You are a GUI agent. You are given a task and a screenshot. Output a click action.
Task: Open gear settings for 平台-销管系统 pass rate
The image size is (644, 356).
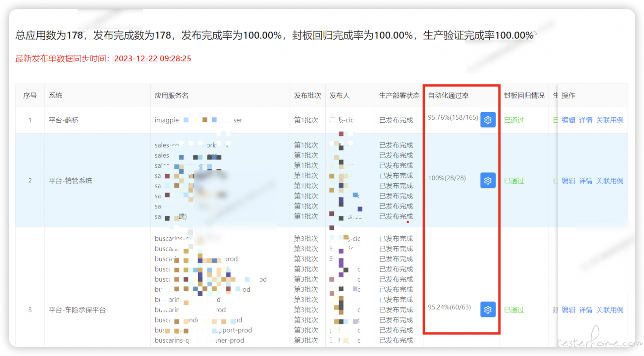point(488,180)
